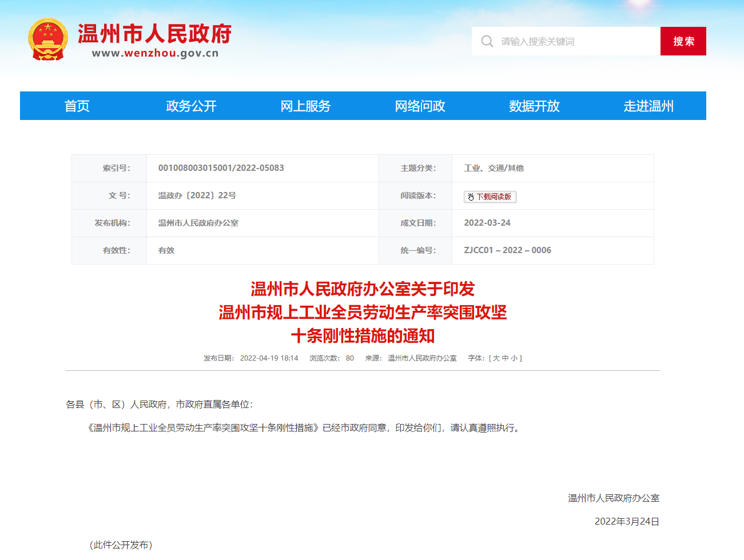Screen dimensions: 744x560
Task: Set font size to 中 (medium)
Action: tap(505, 358)
